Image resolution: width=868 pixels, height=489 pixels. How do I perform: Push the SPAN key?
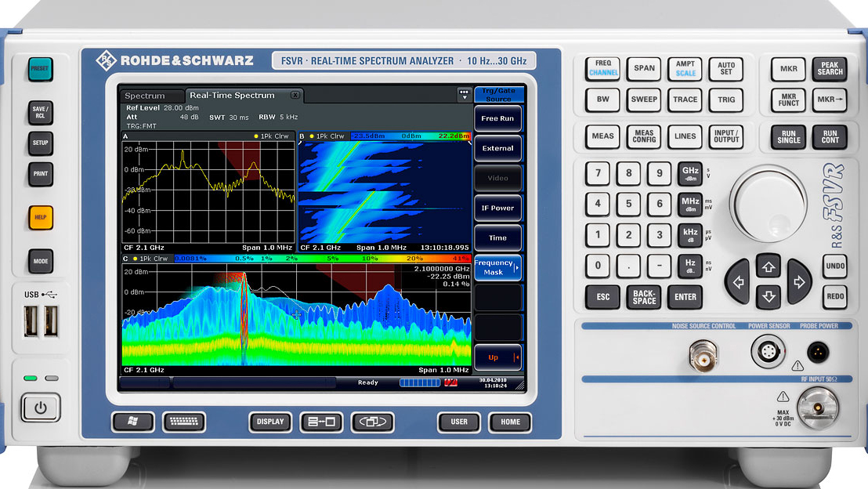coord(644,69)
